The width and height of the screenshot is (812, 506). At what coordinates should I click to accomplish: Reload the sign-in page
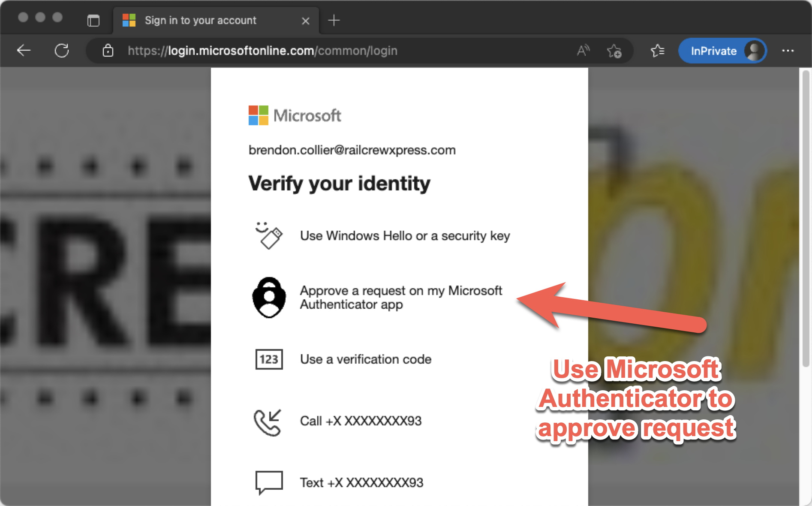click(x=62, y=51)
